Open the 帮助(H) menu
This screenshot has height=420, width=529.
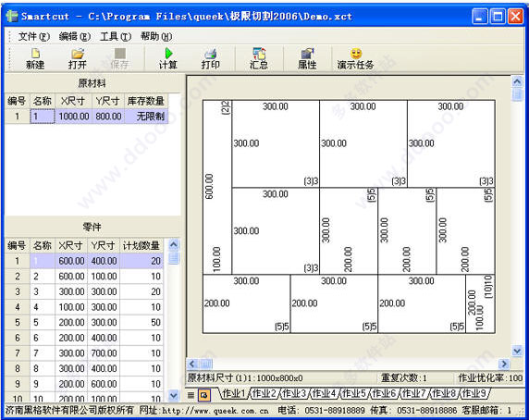pyautogui.click(x=156, y=36)
